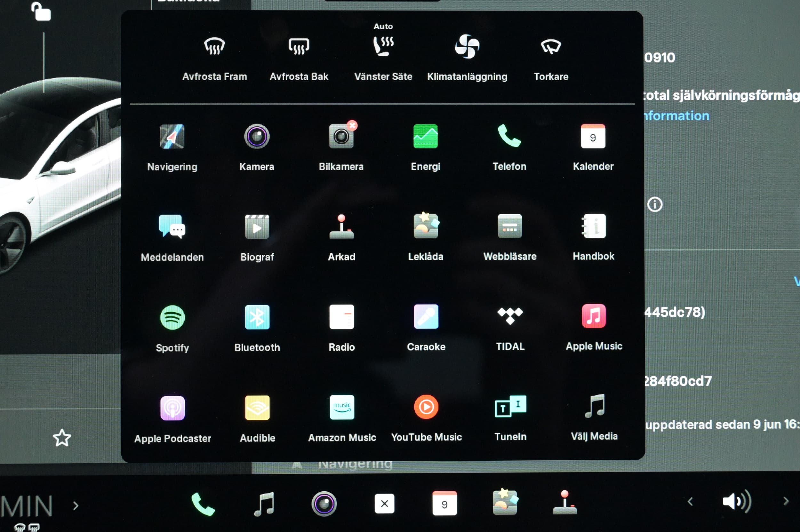800x532 pixels.
Task: Open the Handbok manual
Action: tap(593, 226)
